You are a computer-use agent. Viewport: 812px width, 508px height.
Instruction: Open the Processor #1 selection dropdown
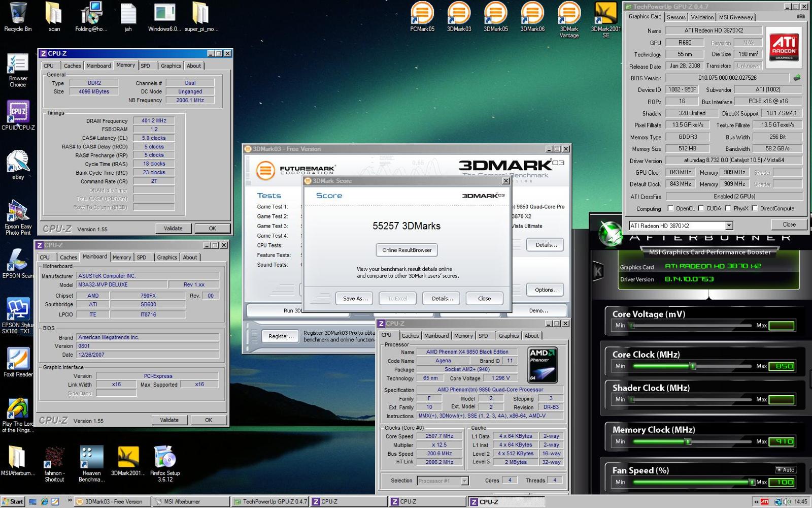(x=464, y=481)
